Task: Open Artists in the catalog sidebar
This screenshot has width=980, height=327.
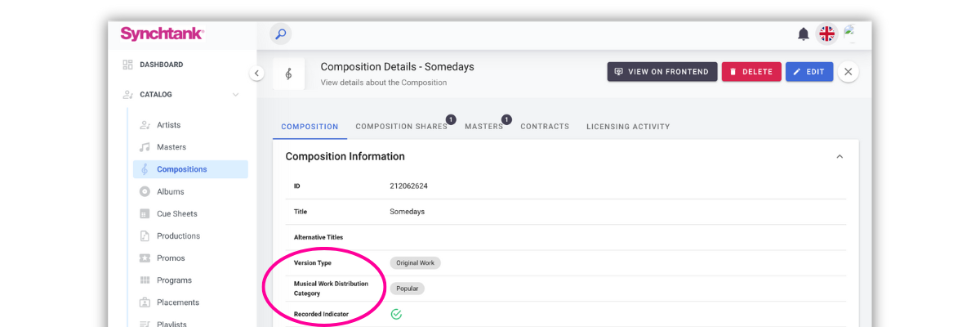Action: pyautogui.click(x=168, y=125)
